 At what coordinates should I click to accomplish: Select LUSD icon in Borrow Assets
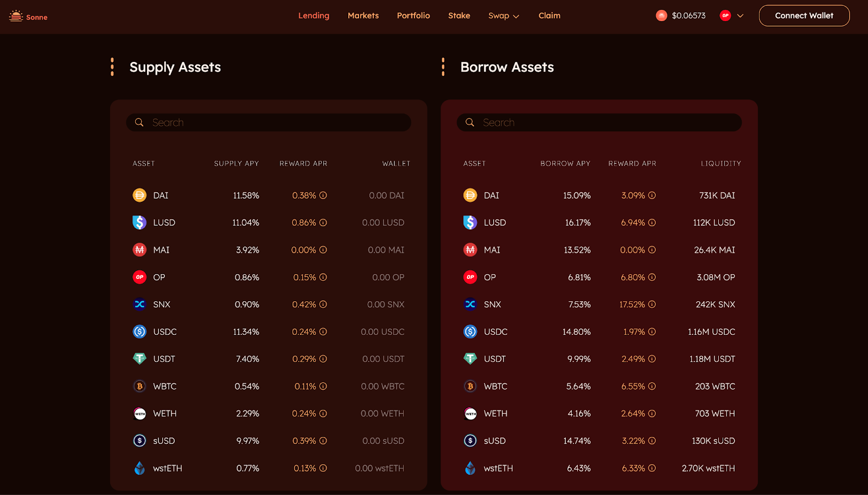tap(470, 223)
